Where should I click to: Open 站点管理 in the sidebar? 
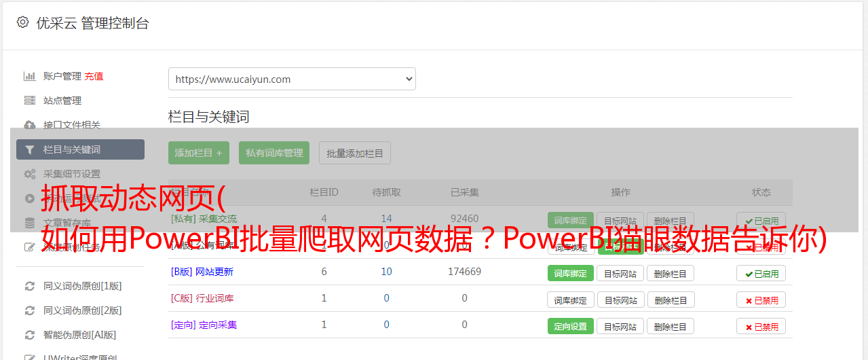point(62,101)
